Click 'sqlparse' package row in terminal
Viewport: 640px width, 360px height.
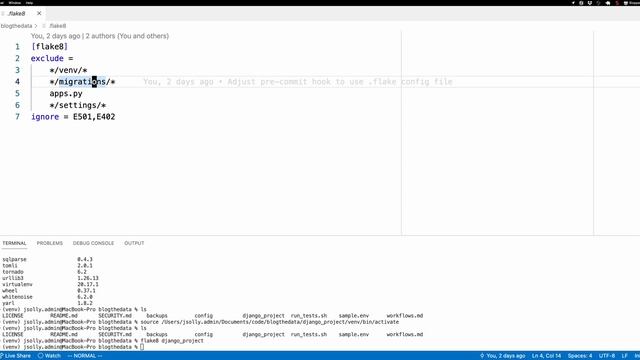point(47,260)
